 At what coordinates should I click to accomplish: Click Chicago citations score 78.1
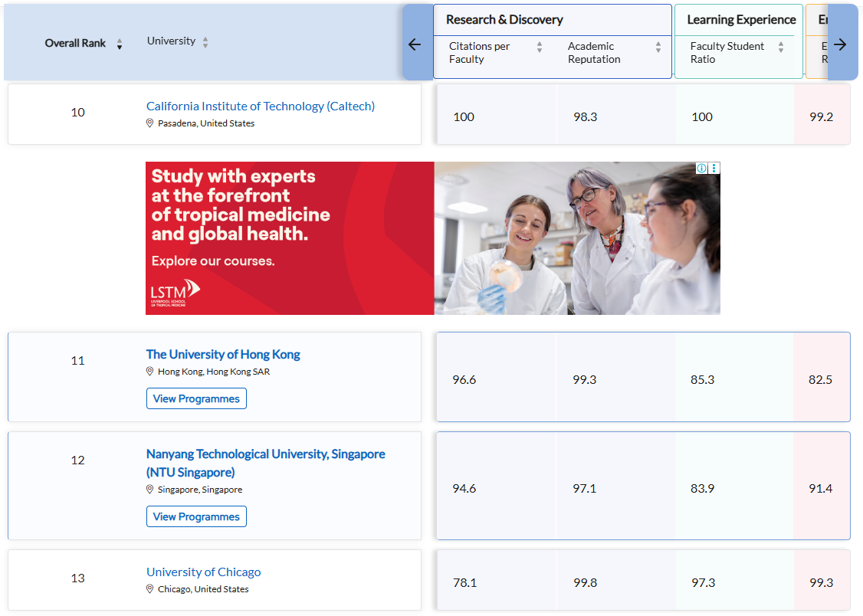pyautogui.click(x=465, y=582)
